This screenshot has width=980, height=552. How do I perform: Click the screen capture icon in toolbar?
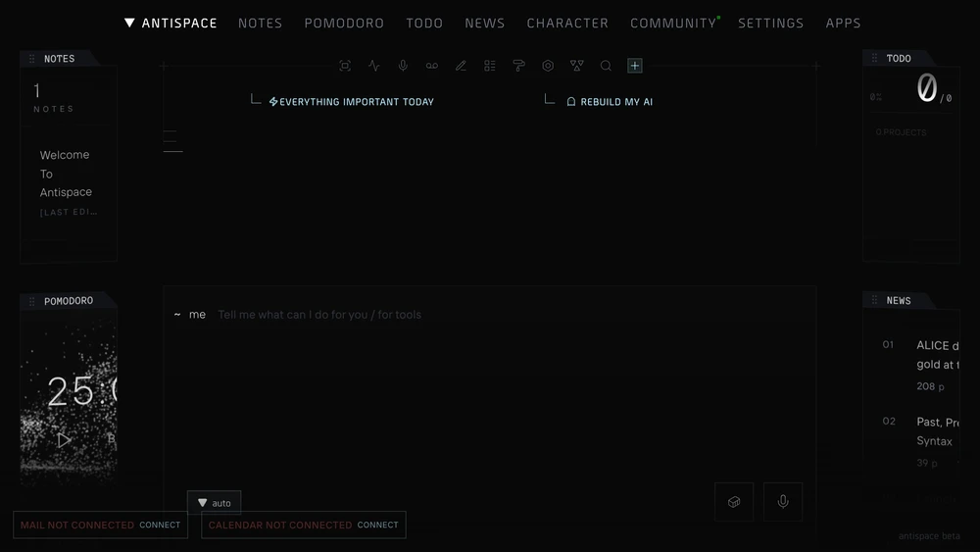(x=345, y=66)
